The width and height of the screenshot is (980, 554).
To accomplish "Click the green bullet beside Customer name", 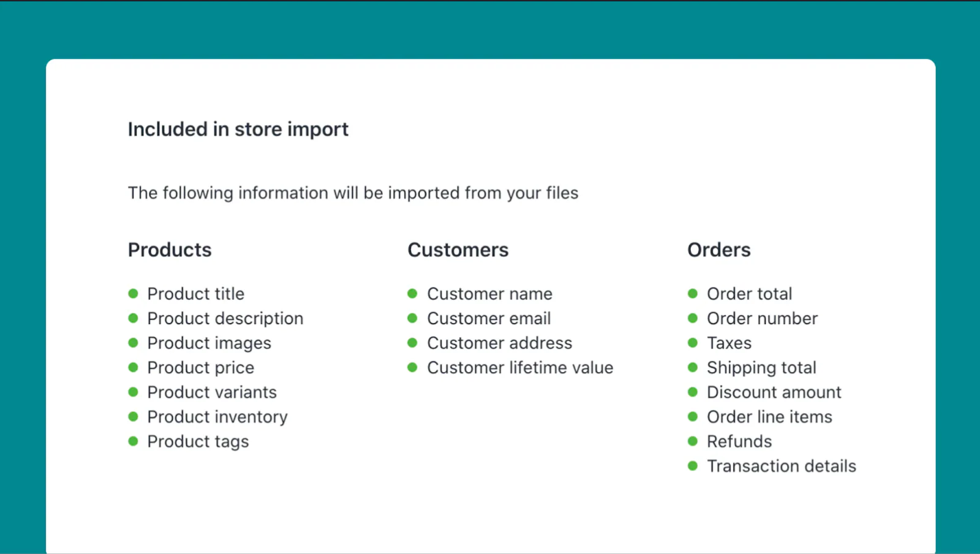I will [412, 294].
